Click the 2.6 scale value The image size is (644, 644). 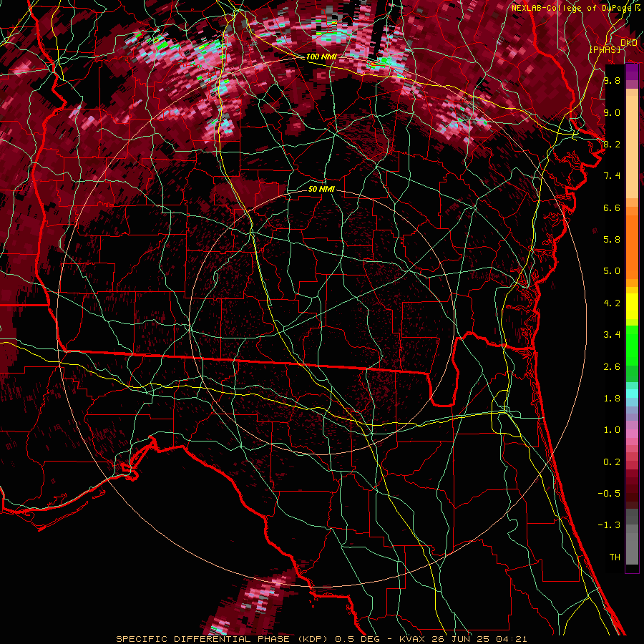(x=612, y=367)
